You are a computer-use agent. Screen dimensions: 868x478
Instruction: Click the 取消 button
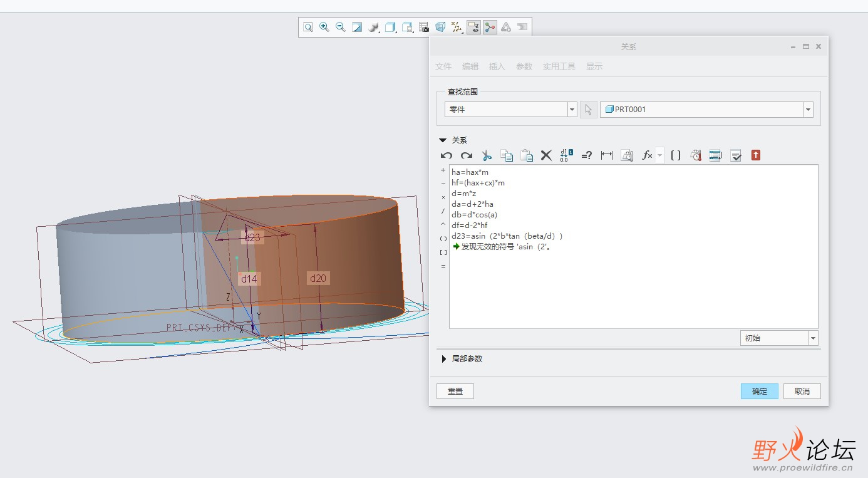point(802,391)
